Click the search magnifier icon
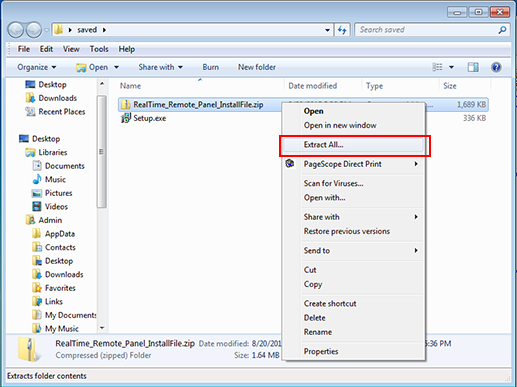The width and height of the screenshot is (517, 387). coord(502,30)
